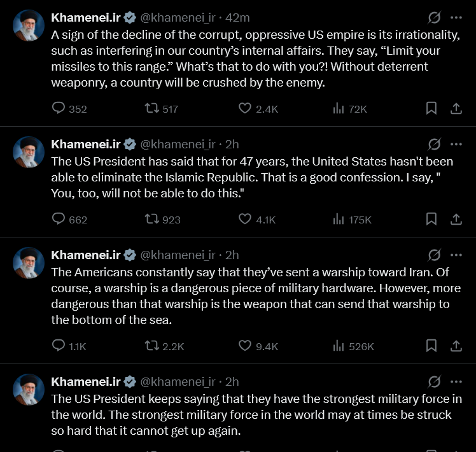Open more options on the first tweet
Image resolution: width=476 pixels, height=452 pixels.
point(456,18)
